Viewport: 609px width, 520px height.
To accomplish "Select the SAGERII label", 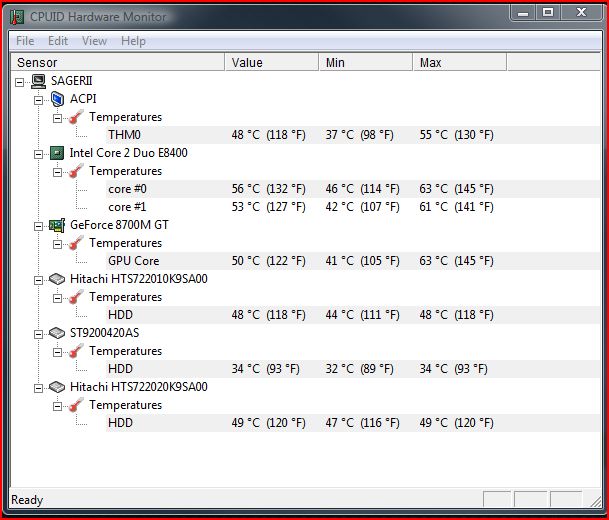I will (x=71, y=81).
